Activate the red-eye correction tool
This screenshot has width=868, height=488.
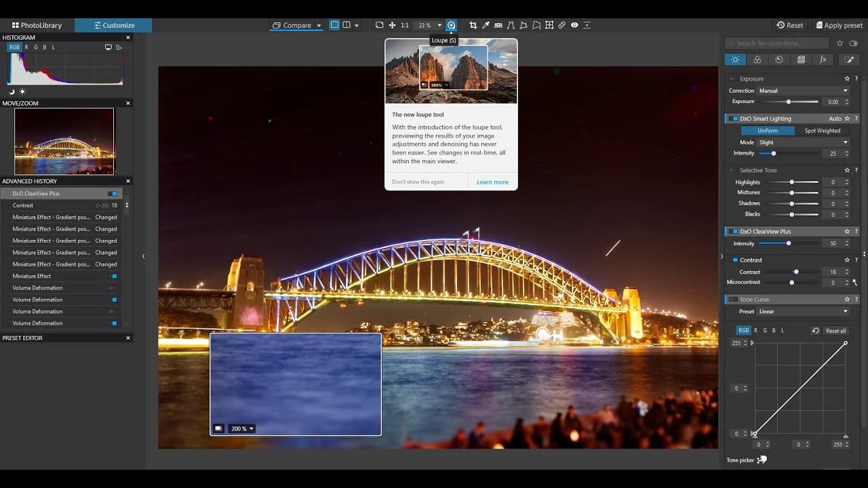[x=574, y=25]
